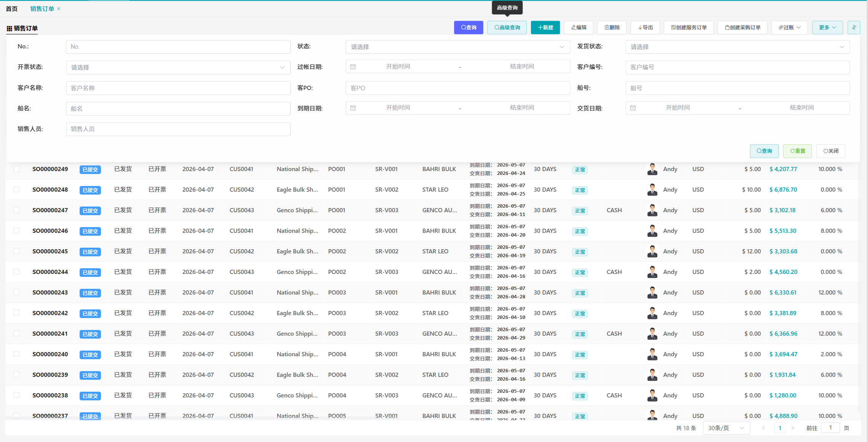
Task: Click calendar icon in 过帐日期 field
Action: [x=353, y=67]
